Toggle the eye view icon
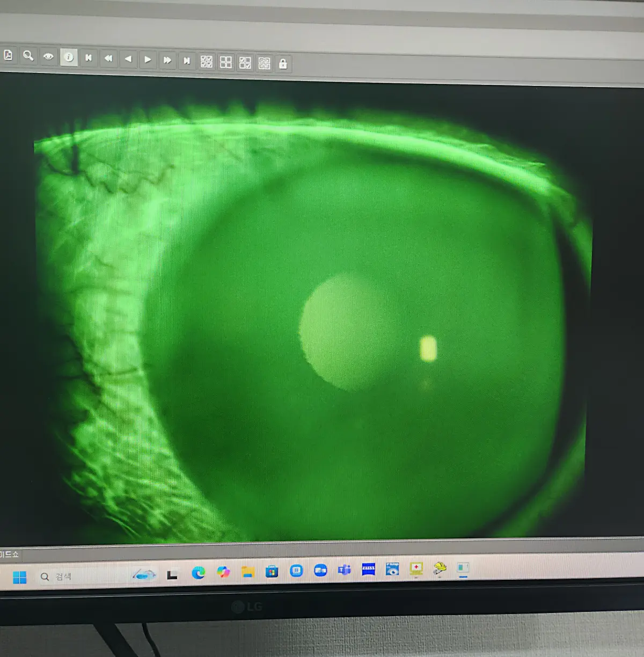Screen dimensions: 644x657 point(48,56)
